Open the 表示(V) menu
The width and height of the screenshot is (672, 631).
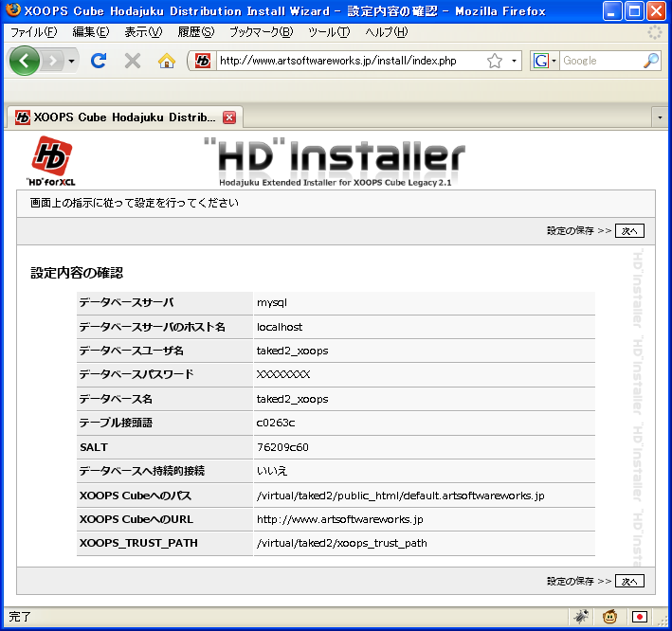tap(143, 32)
